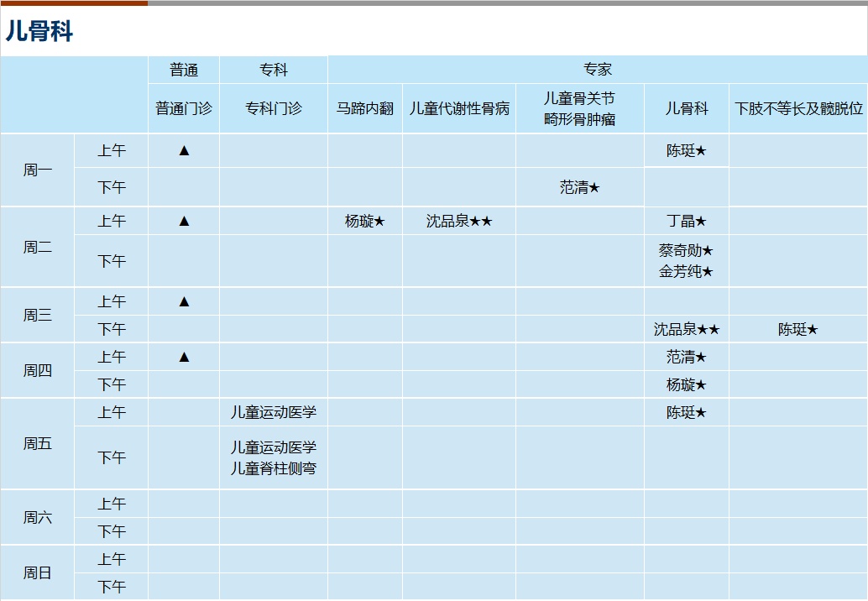Screen dimensions: 868x601
Task: Select the 周五 row label
Action: [37, 443]
